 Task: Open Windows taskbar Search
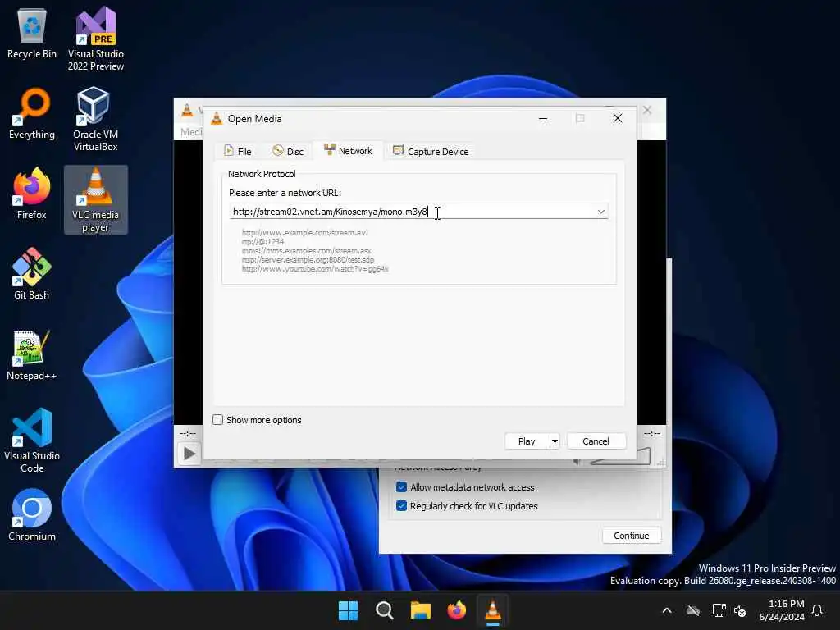pos(384,610)
